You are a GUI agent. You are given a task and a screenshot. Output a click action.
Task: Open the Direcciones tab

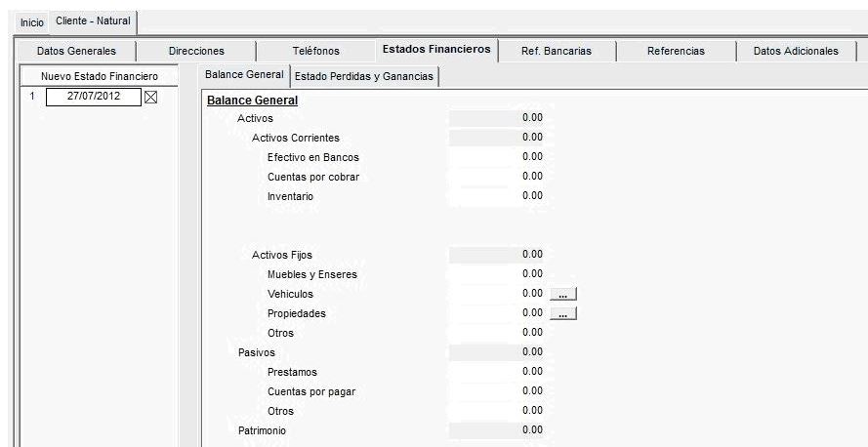click(x=196, y=51)
